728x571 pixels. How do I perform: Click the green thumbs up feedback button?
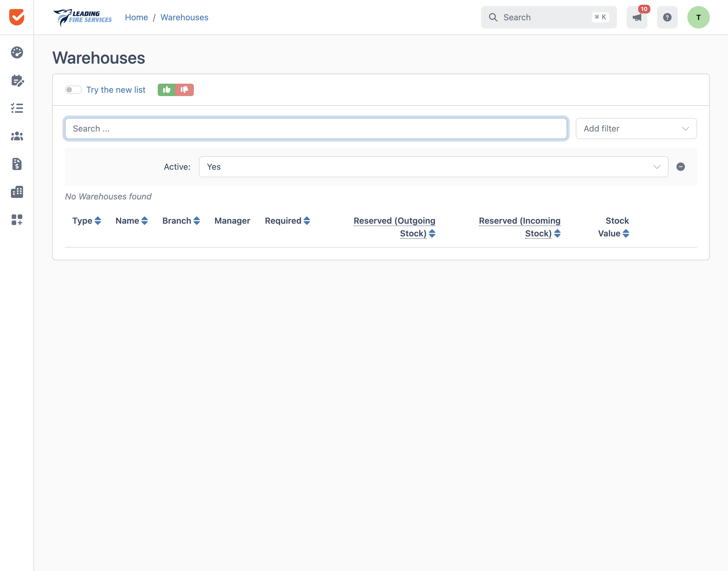click(167, 90)
